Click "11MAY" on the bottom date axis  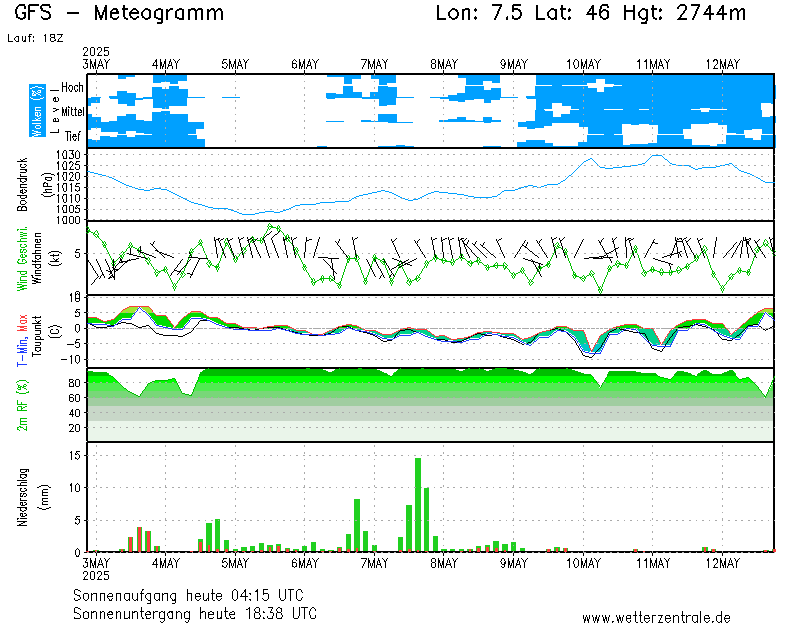(x=653, y=563)
